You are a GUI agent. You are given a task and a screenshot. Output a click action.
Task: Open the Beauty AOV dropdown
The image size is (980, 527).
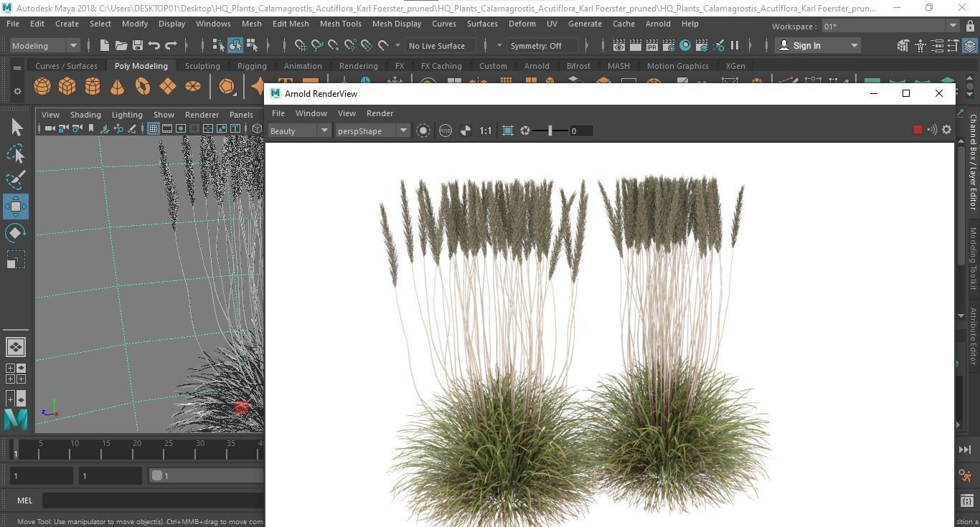pyautogui.click(x=298, y=130)
